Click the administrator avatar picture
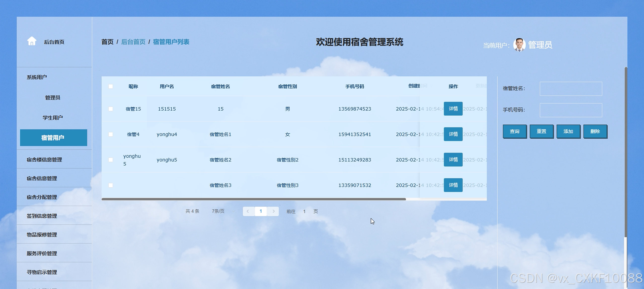 519,45
